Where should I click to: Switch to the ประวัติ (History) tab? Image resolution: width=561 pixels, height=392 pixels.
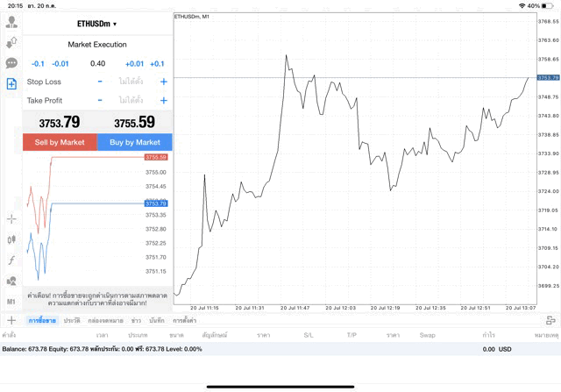tap(72, 321)
